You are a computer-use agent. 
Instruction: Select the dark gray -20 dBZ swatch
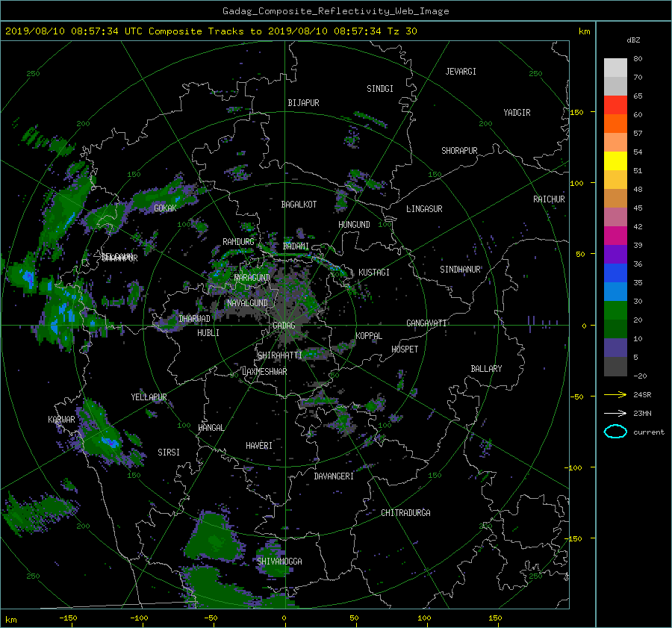coord(615,367)
